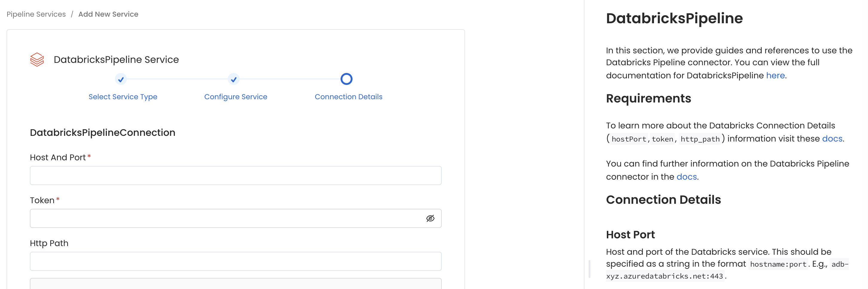Click the DatabricksPipelineConnection section heading
The height and width of the screenshot is (289, 868).
point(102,132)
